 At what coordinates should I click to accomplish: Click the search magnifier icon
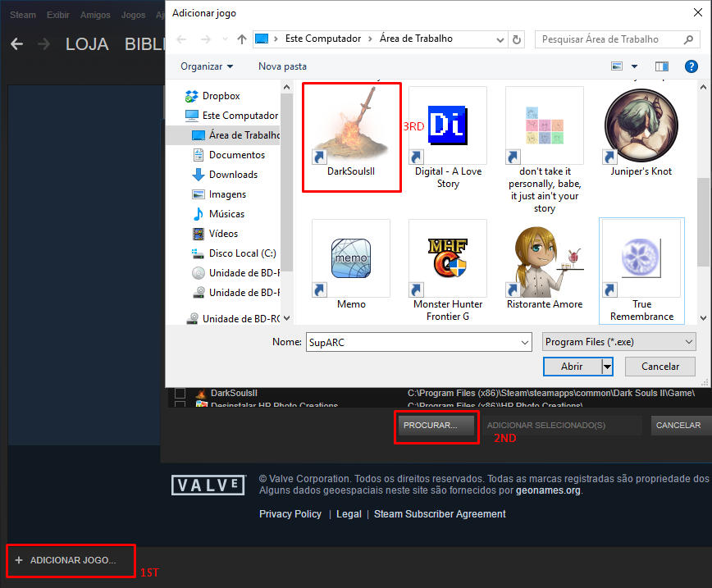point(688,39)
